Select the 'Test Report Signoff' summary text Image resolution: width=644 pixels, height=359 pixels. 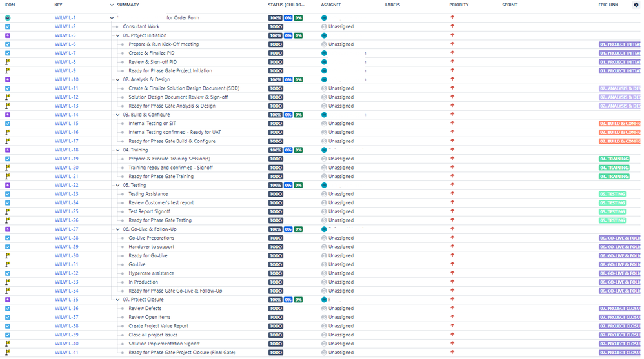pyautogui.click(x=149, y=211)
